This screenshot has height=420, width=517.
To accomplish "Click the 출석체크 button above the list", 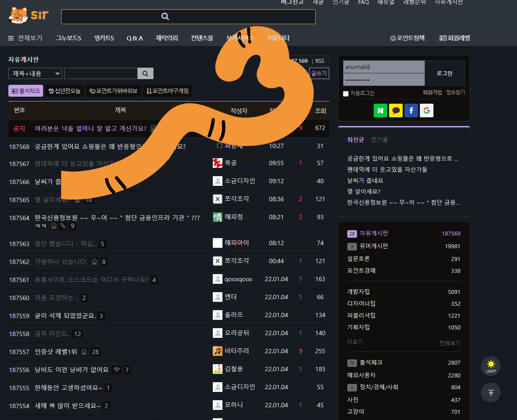I will (25, 91).
